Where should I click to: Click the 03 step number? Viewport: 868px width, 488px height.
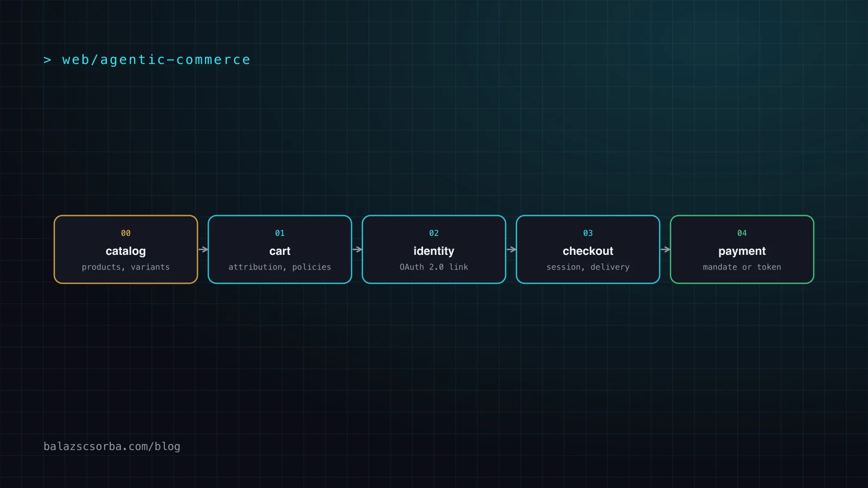pos(588,233)
